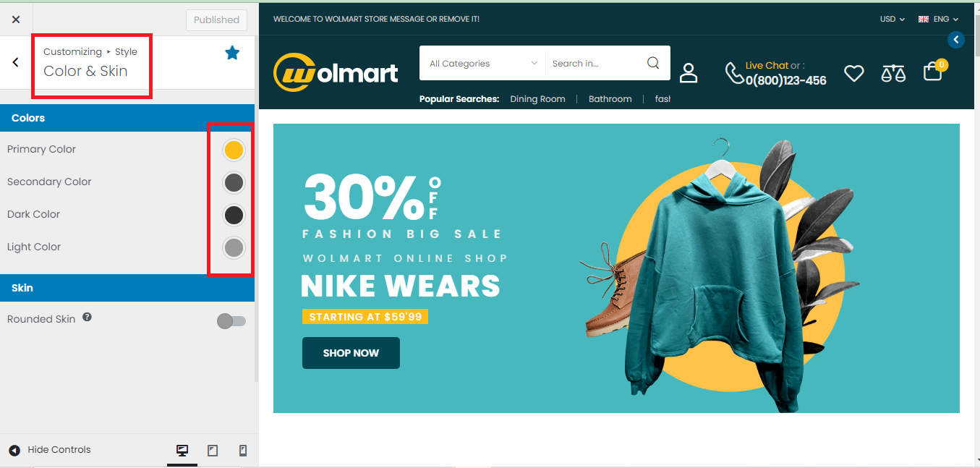Click the SHOP NOW button
This screenshot has height=468, width=980.
tap(351, 353)
